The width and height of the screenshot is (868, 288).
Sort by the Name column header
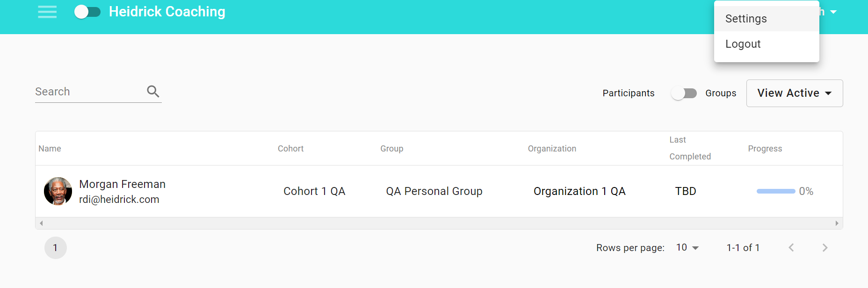[50, 149]
